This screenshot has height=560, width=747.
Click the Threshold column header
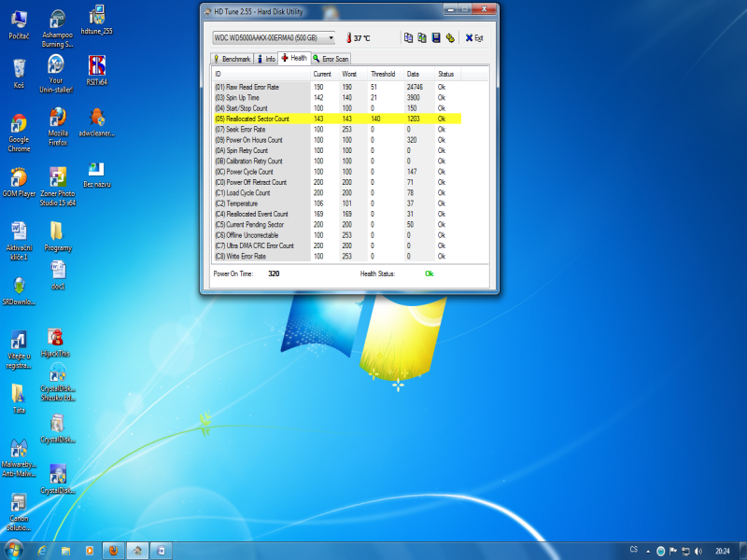386,74
